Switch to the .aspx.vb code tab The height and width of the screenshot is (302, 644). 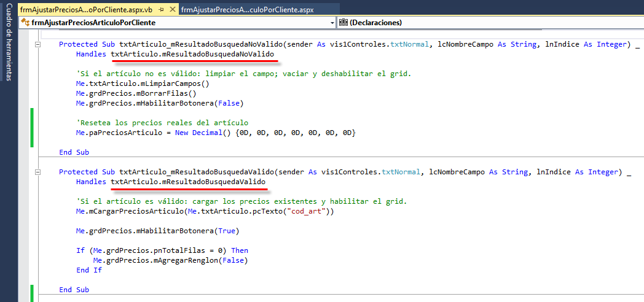pyautogui.click(x=86, y=10)
